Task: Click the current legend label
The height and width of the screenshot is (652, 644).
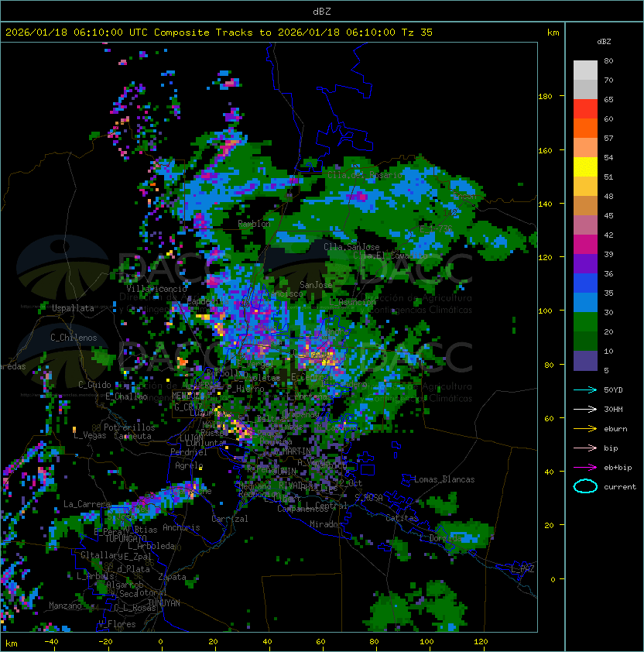Action: coord(620,487)
